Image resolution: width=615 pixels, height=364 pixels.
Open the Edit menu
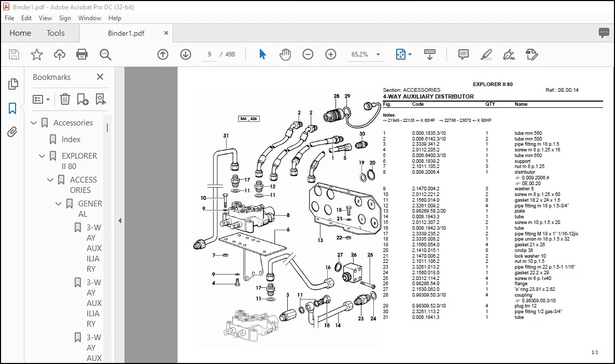pyautogui.click(x=26, y=18)
